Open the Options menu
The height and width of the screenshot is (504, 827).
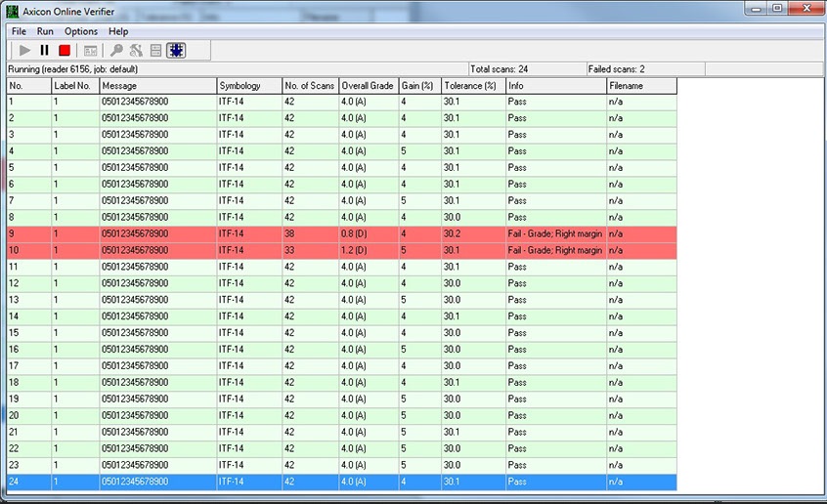(81, 31)
